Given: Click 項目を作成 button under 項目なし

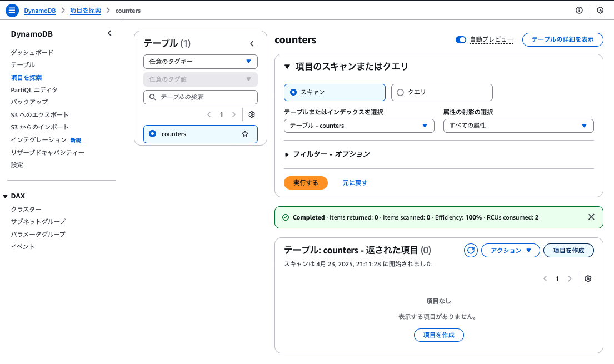Looking at the screenshot, I should coord(439,335).
